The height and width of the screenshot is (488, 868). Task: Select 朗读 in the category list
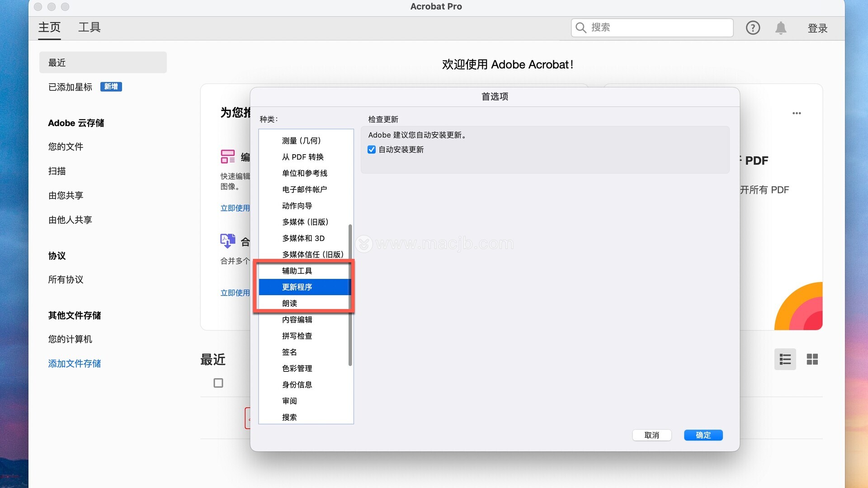point(289,303)
